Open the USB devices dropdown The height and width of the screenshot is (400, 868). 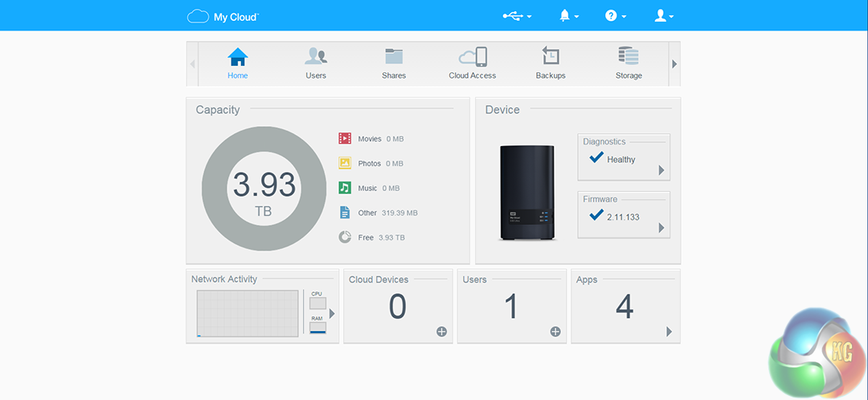coord(517,16)
